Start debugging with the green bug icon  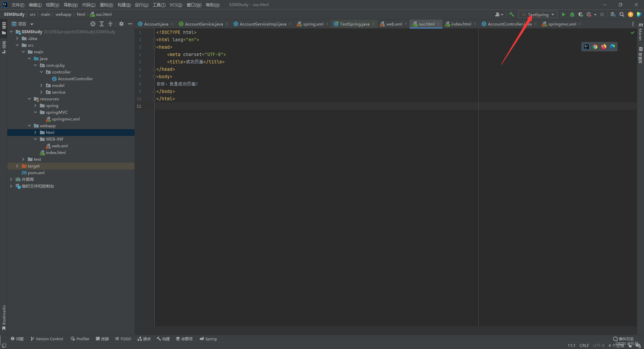(572, 14)
